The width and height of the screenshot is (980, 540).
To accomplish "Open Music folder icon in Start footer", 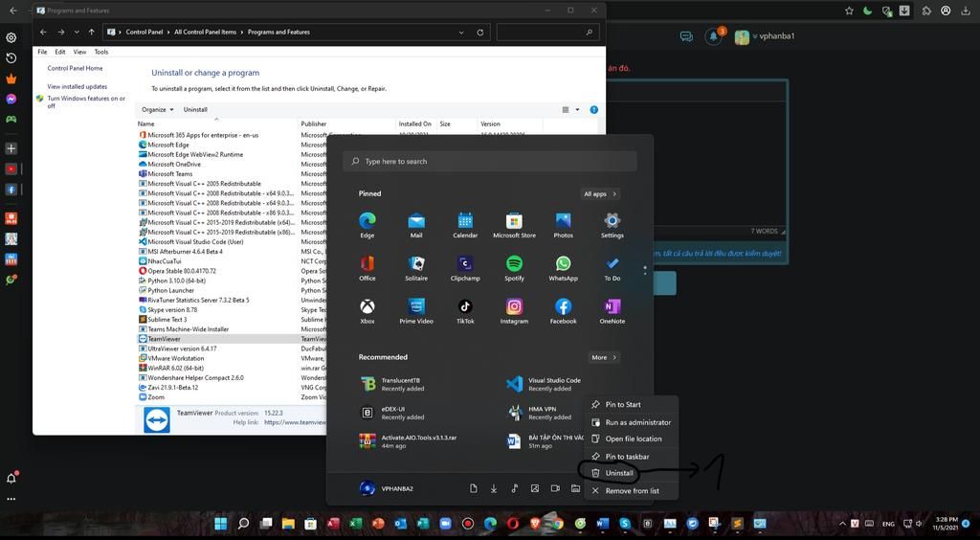I will 514,488.
